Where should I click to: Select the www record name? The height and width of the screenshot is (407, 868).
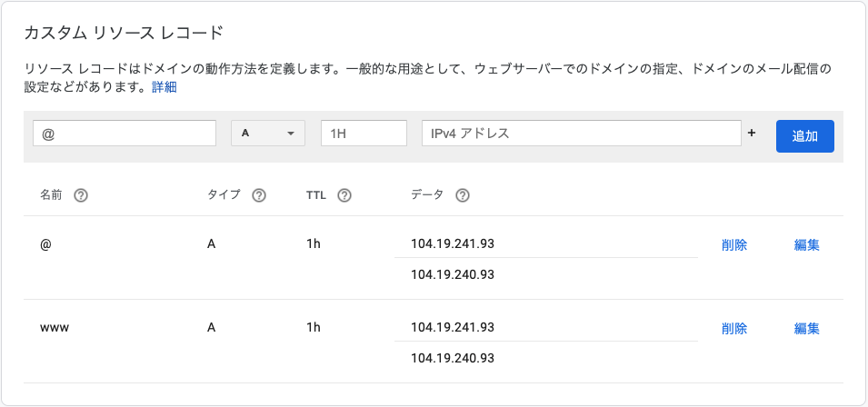[x=55, y=328]
